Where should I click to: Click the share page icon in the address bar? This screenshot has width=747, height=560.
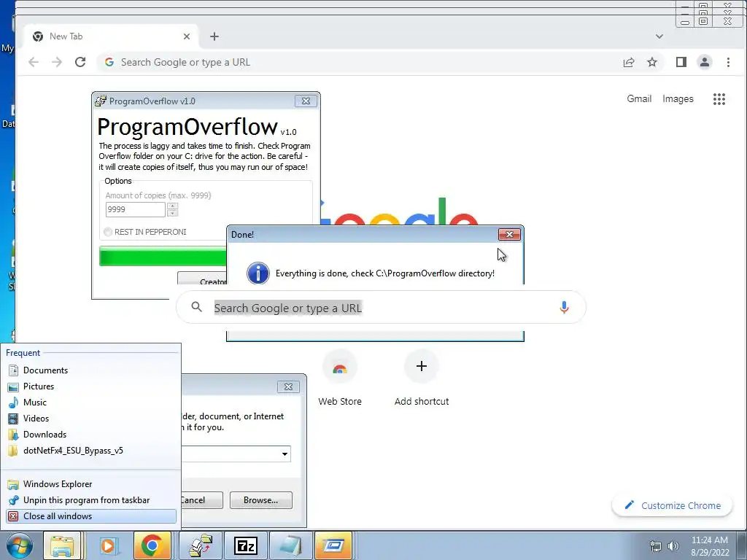pos(628,62)
